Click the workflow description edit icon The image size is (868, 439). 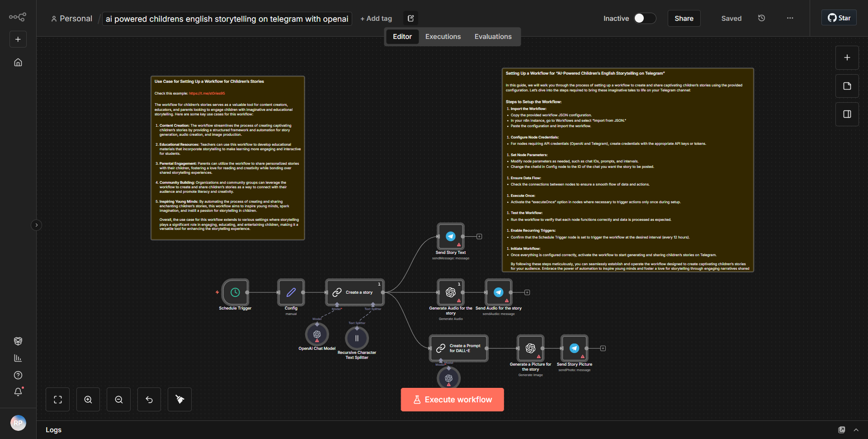pos(410,19)
